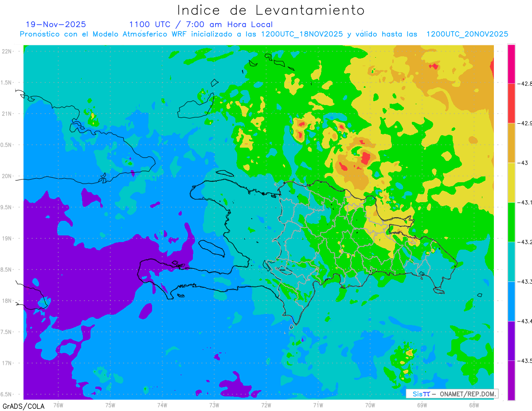Click the '-43.5' color bar value
Viewport: 532px width, 411px height.
pyautogui.click(x=525, y=361)
